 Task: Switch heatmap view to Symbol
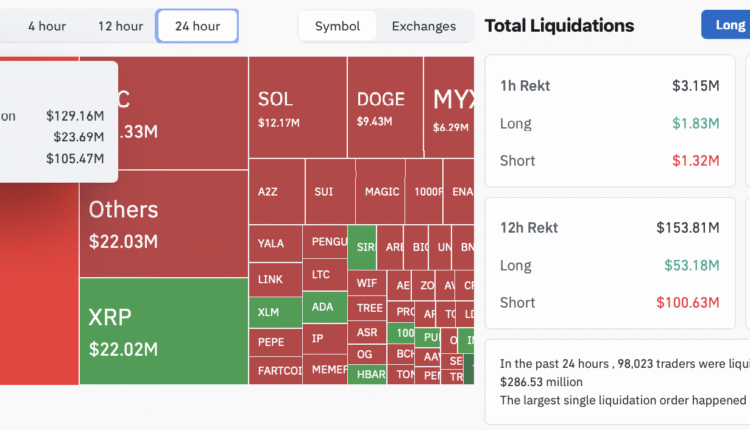[337, 26]
